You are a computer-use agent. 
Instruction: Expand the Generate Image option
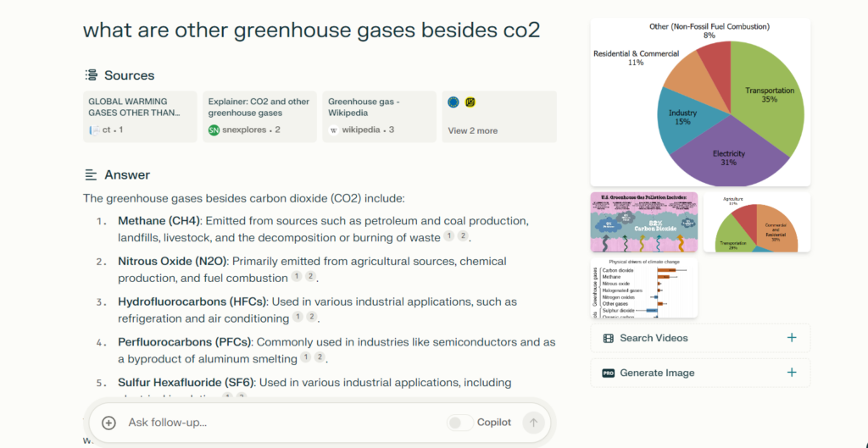pyautogui.click(x=700, y=373)
